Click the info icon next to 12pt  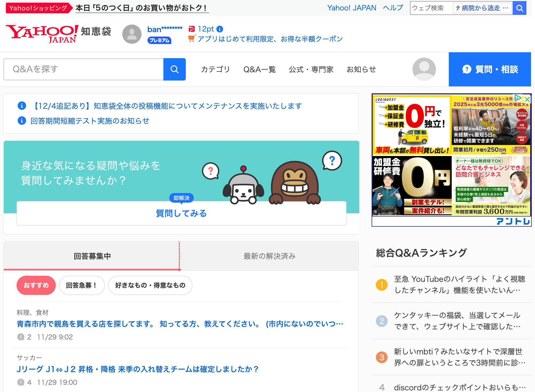(220, 29)
